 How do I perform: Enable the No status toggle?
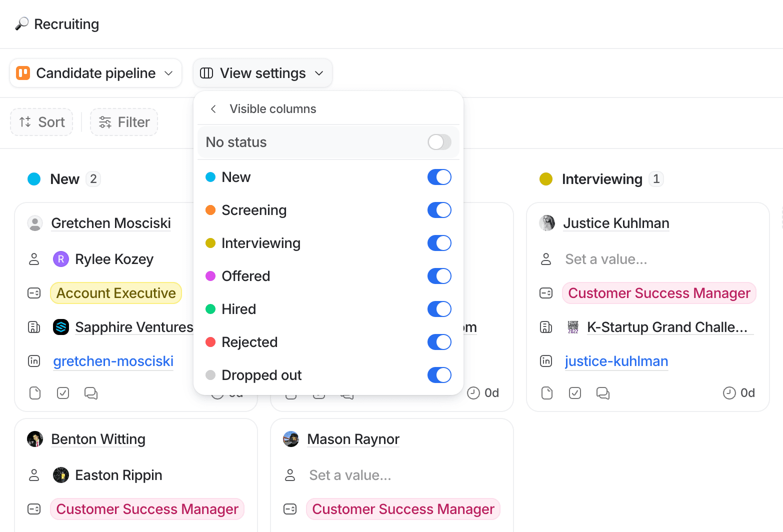(x=438, y=142)
